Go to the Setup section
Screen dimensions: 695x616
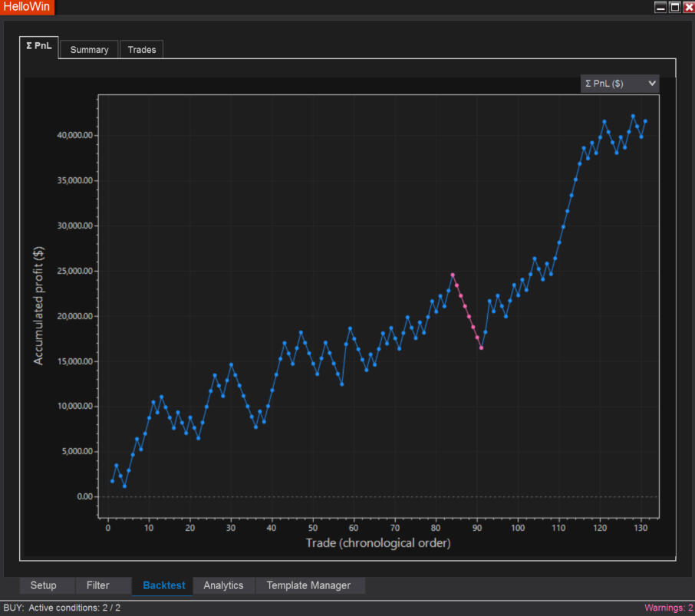pos(43,585)
